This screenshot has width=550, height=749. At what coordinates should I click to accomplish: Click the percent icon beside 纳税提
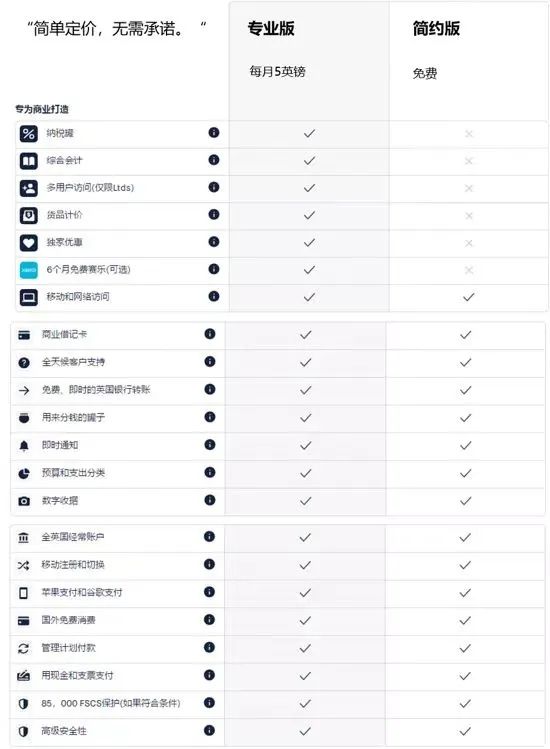[29, 133]
